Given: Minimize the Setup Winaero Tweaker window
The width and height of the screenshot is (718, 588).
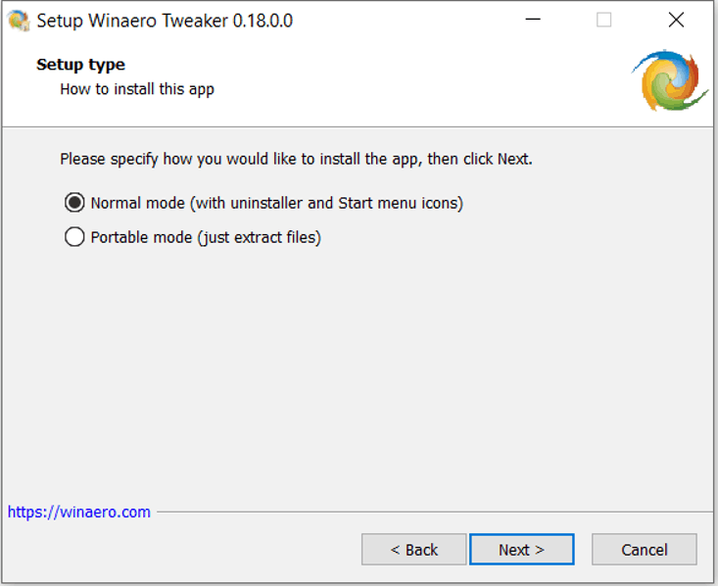Looking at the screenshot, I should coord(533,20).
